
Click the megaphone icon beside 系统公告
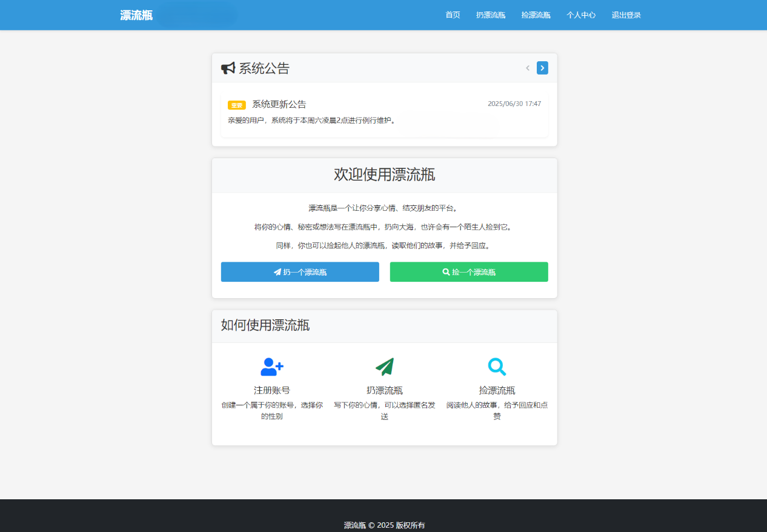(228, 68)
